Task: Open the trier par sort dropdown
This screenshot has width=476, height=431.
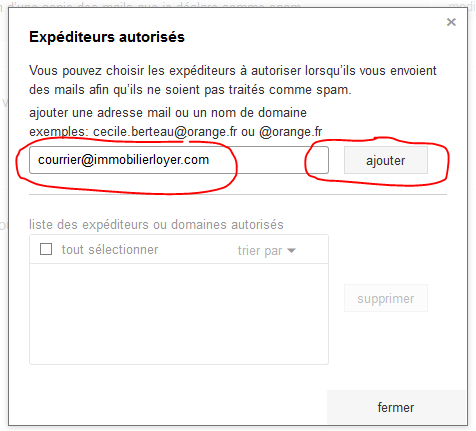Action: (x=266, y=251)
